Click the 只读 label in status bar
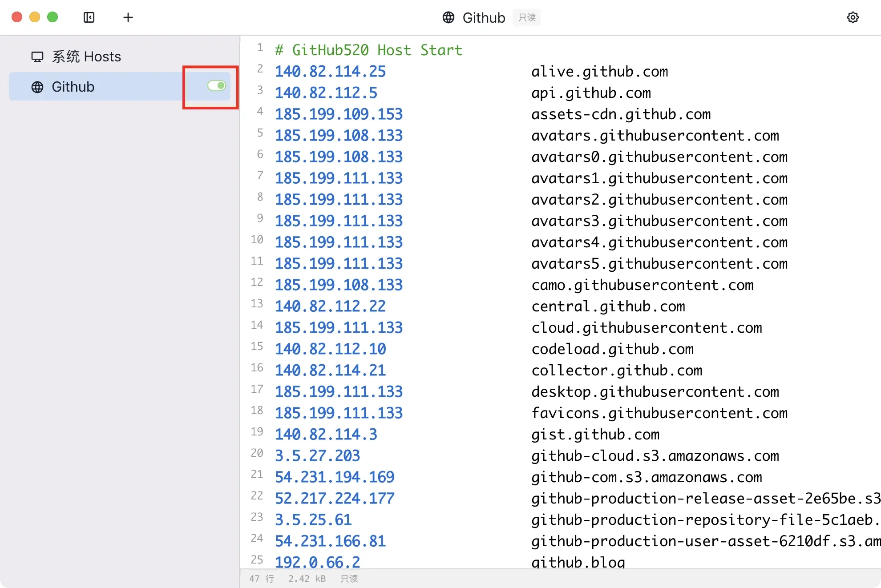881x588 pixels. 349,579
